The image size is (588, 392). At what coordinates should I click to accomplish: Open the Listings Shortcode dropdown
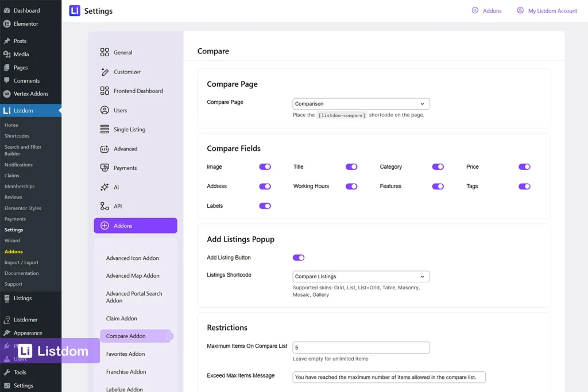[x=361, y=276]
